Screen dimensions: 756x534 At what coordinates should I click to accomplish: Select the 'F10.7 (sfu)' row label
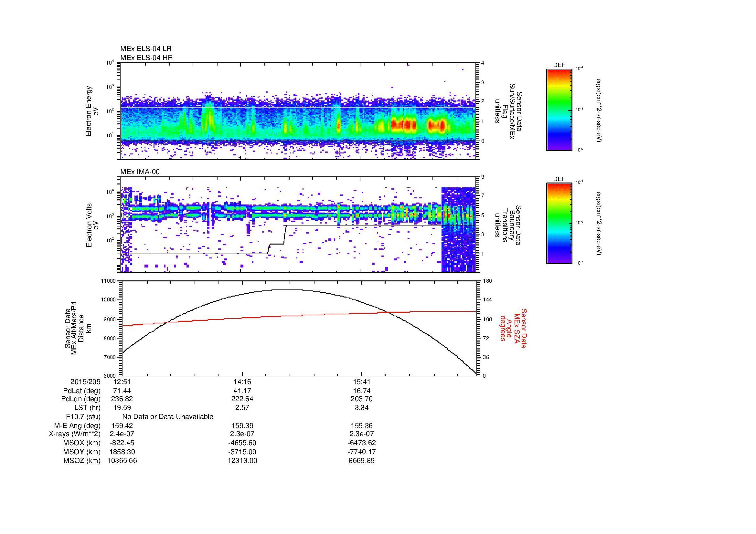[x=83, y=417]
